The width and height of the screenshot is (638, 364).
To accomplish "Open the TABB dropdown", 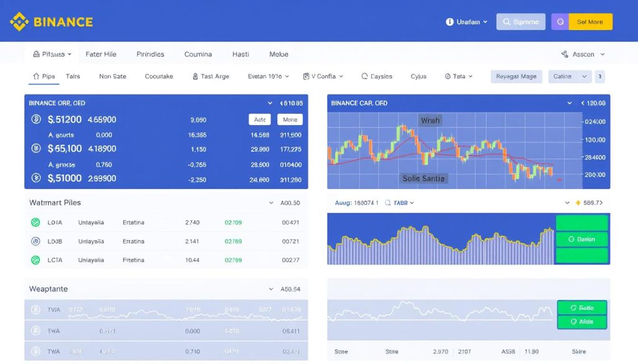I will [404, 203].
